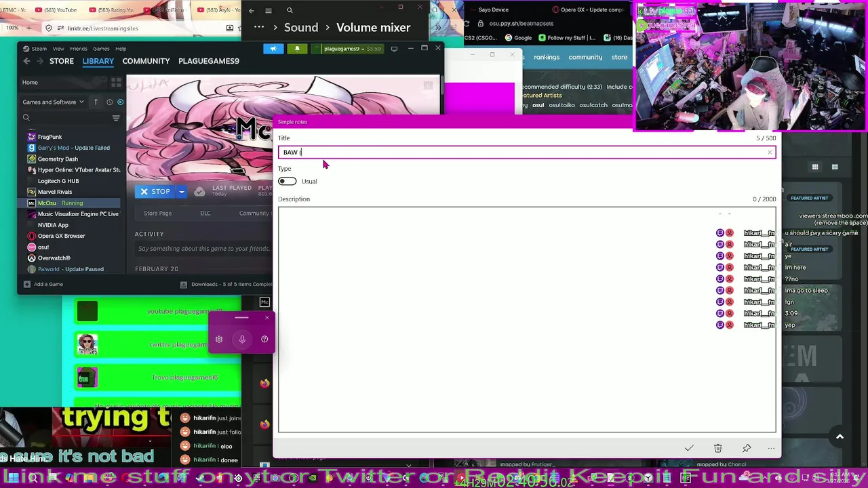Go back in Settings Volume mixer window

pos(252,10)
